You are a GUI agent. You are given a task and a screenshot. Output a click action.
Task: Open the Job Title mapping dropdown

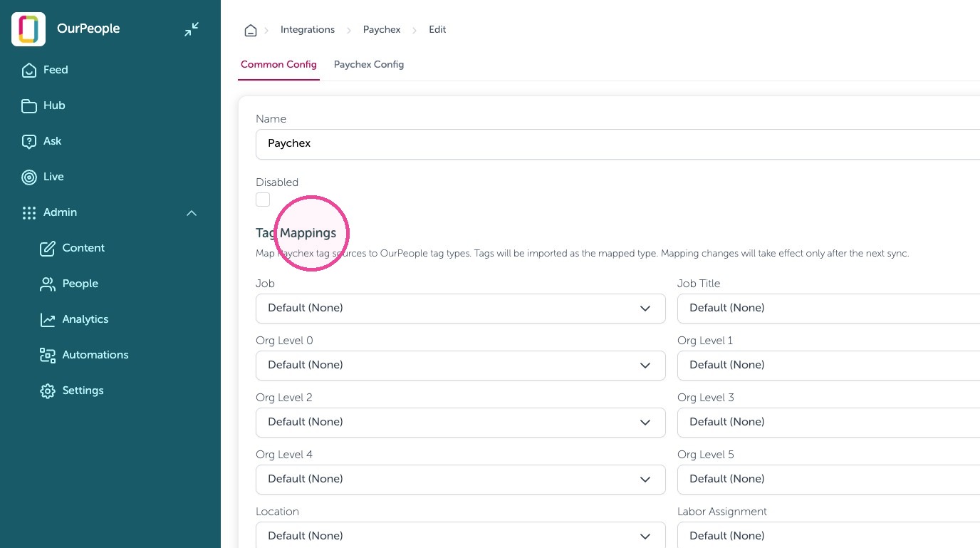coord(828,308)
